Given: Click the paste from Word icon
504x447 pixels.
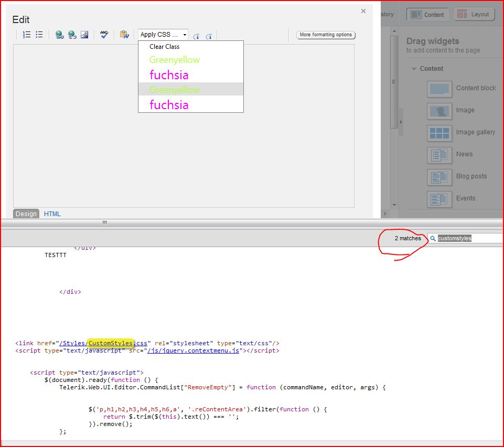Looking at the screenshot, I should [x=124, y=35].
